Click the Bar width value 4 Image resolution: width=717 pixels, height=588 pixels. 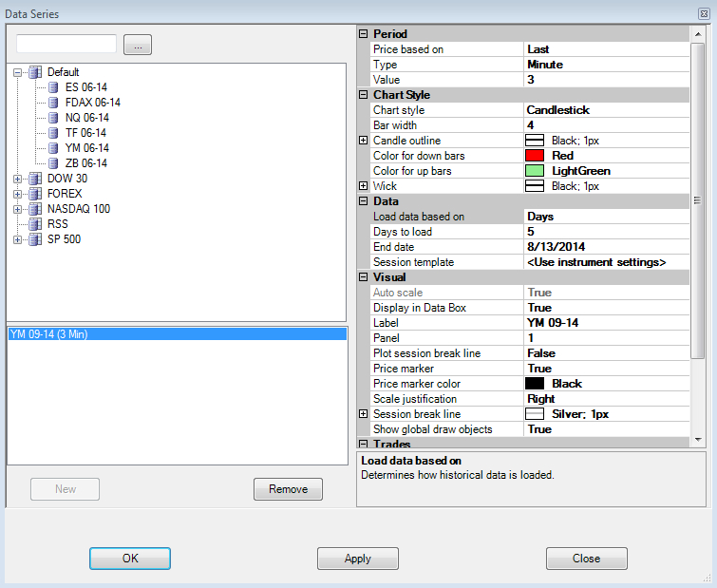click(606, 125)
